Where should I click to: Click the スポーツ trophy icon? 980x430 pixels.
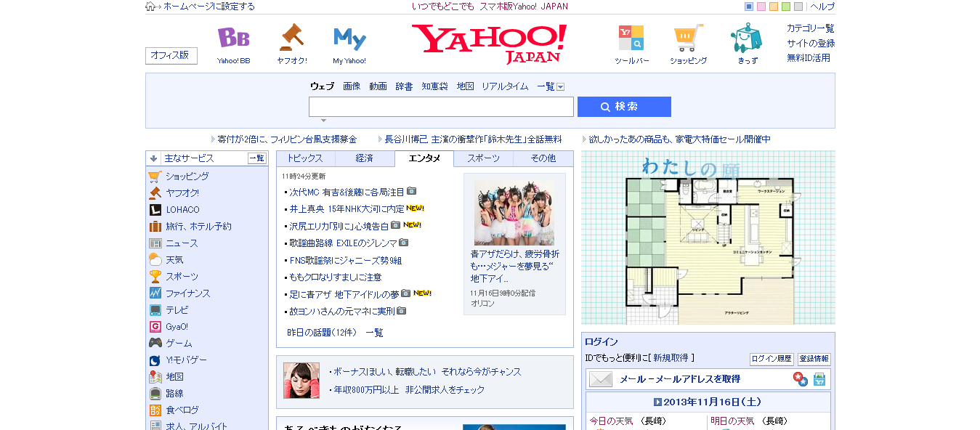pos(155,276)
